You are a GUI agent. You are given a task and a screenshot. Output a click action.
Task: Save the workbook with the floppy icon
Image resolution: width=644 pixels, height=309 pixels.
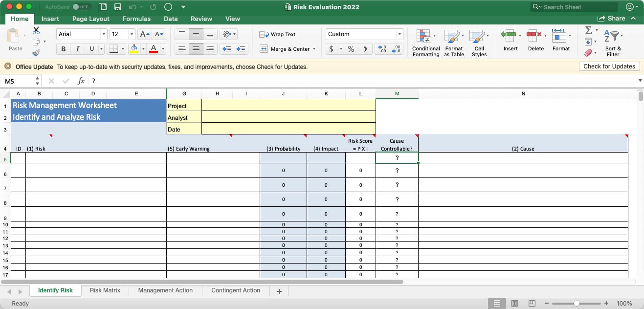coord(118,7)
